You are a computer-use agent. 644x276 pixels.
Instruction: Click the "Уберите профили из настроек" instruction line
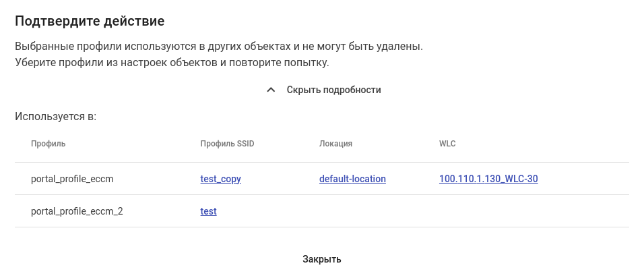coord(172,63)
